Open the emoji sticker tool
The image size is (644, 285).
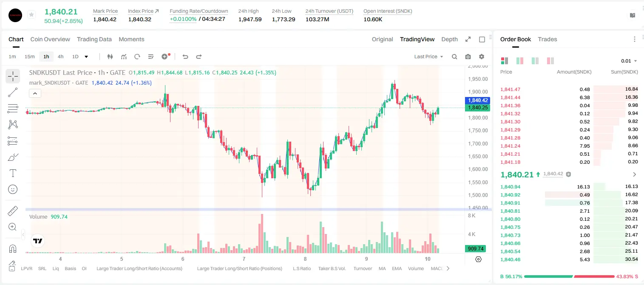click(x=13, y=189)
